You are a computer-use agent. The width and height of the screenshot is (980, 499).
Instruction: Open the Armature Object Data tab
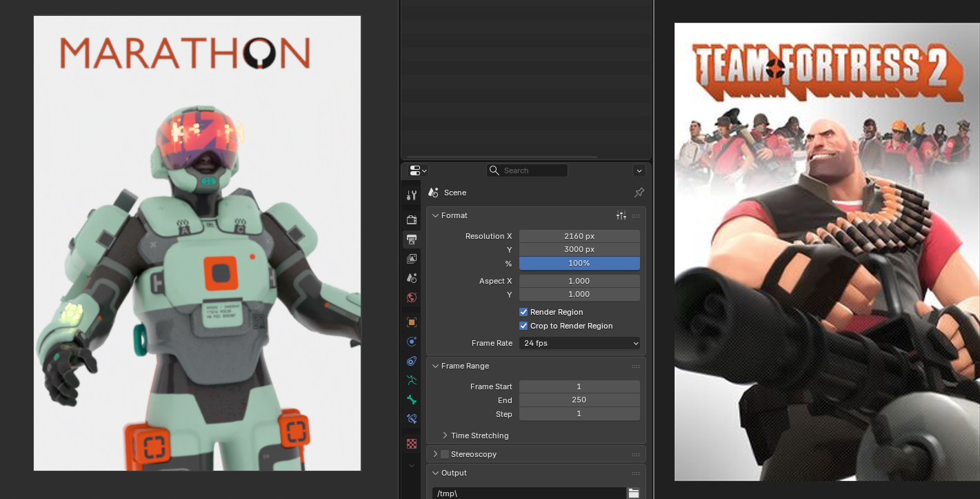coord(412,380)
